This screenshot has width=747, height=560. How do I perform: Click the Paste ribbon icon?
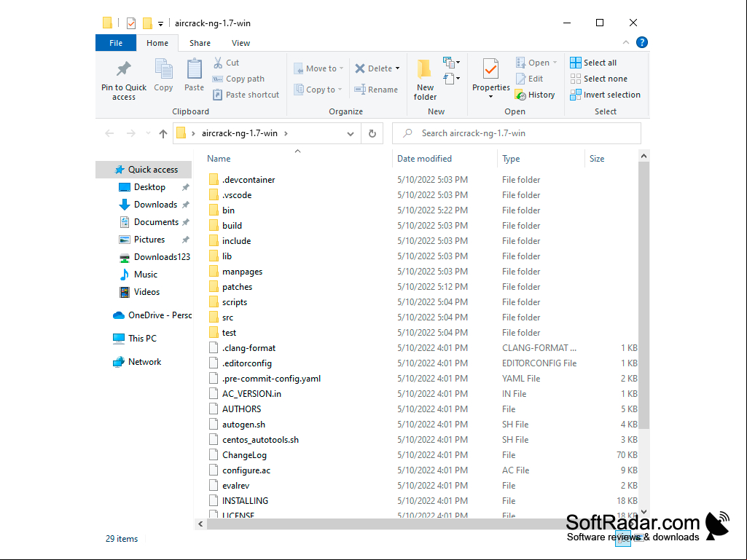point(194,69)
